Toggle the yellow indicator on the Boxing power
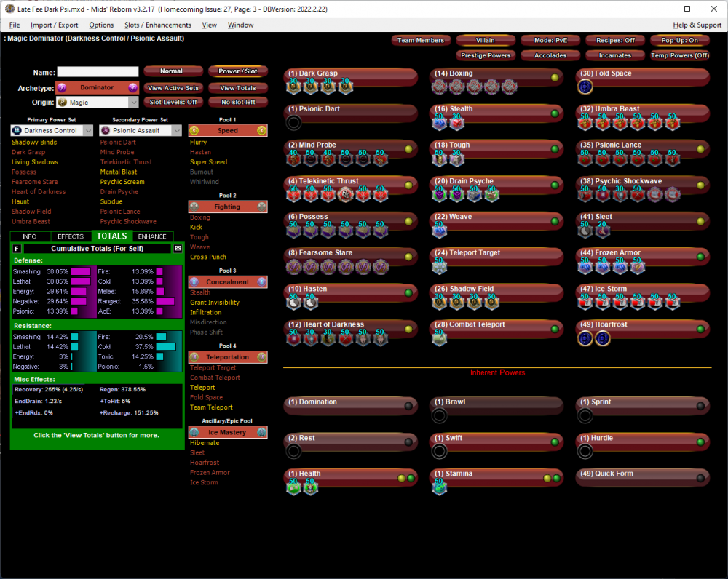Viewport: 728px width, 579px height. 555,78
